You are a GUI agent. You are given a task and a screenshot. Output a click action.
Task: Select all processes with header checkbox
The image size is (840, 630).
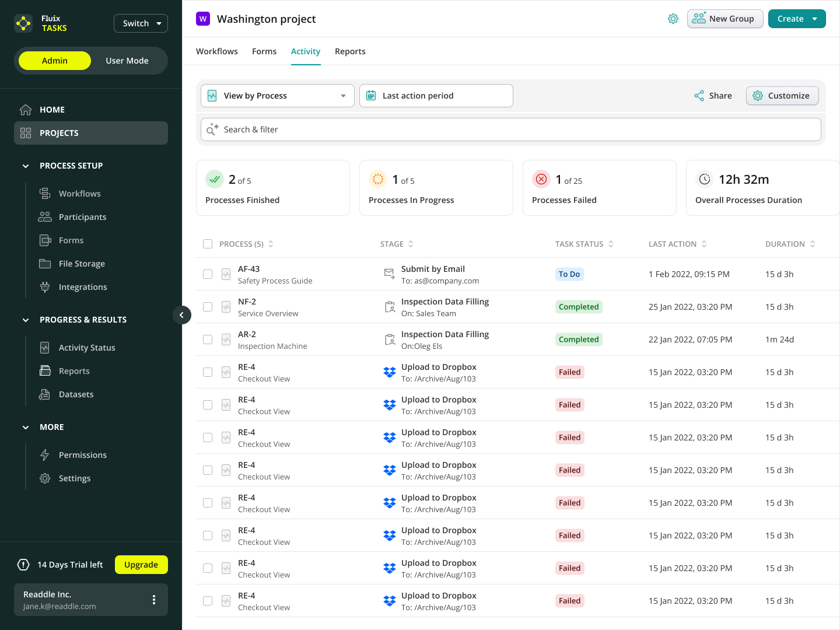click(208, 244)
